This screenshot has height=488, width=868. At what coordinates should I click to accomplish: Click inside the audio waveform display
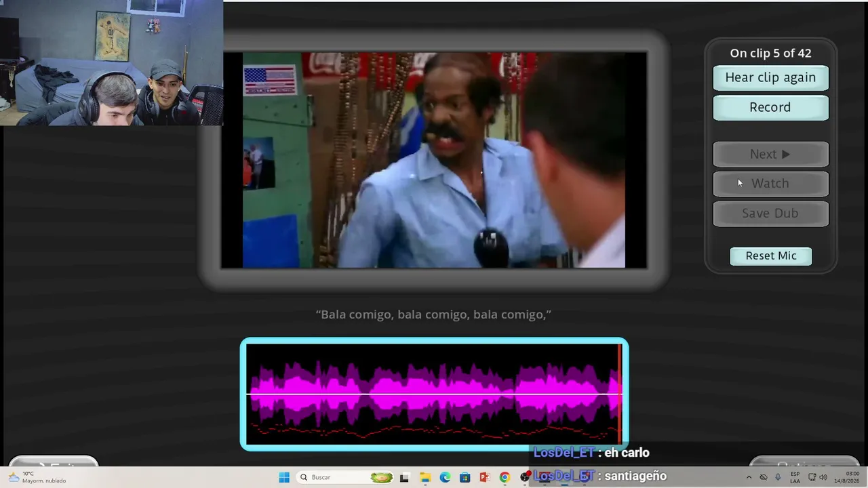(x=434, y=394)
